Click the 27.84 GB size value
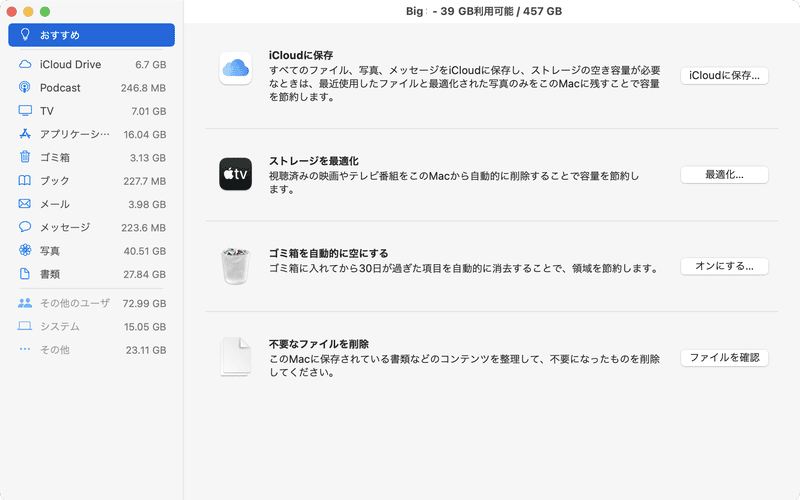 tap(145, 274)
